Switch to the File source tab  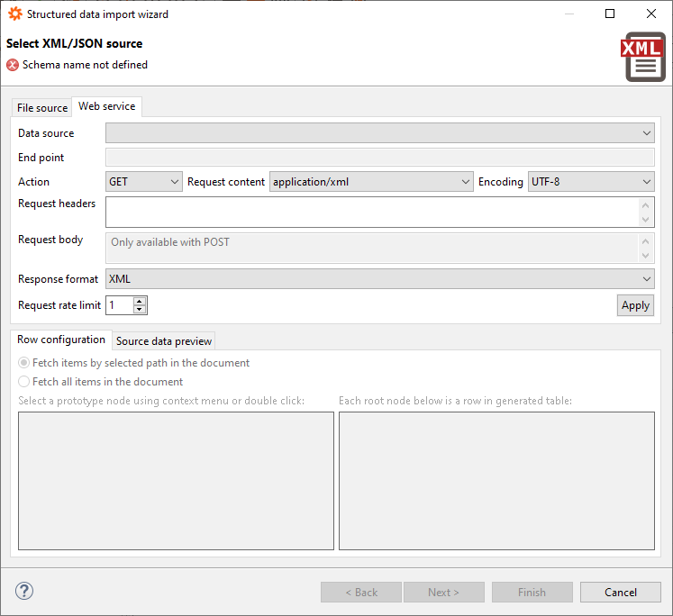point(42,108)
